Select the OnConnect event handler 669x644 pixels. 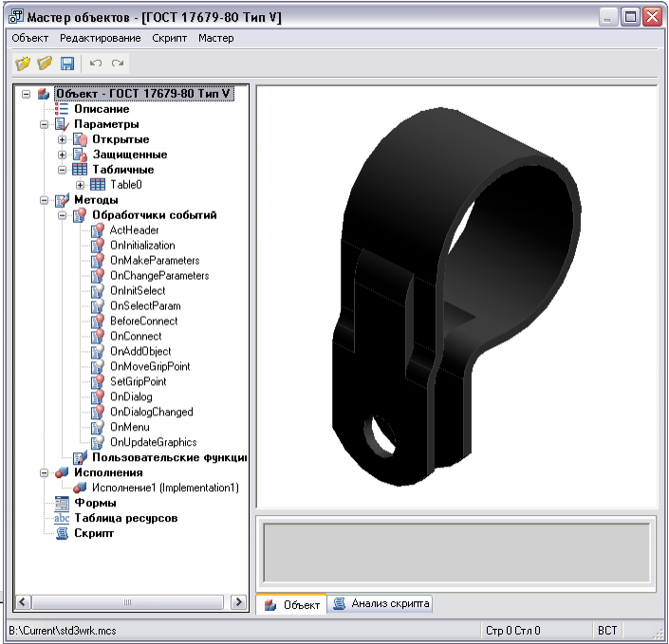(x=136, y=336)
